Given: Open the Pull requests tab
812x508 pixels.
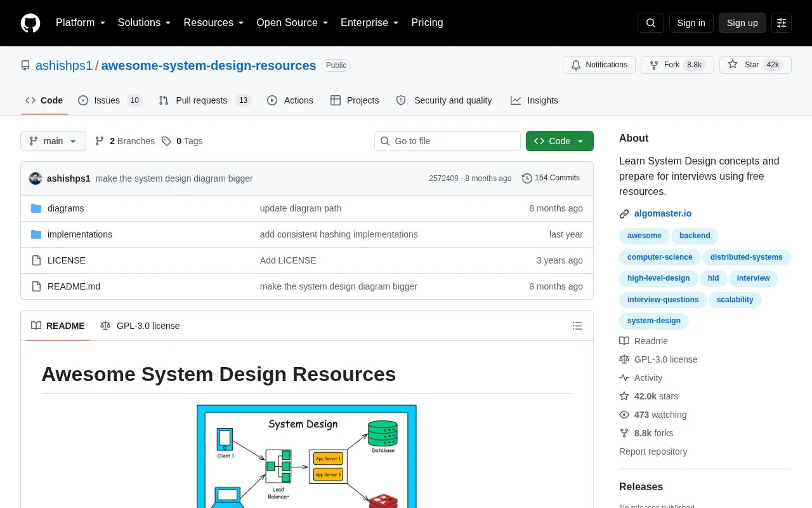Looking at the screenshot, I should 205,100.
